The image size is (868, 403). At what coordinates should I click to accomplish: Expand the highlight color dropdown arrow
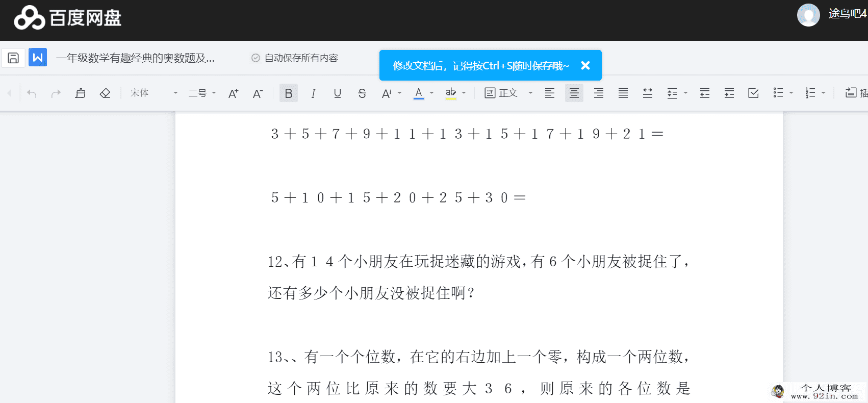click(x=464, y=93)
